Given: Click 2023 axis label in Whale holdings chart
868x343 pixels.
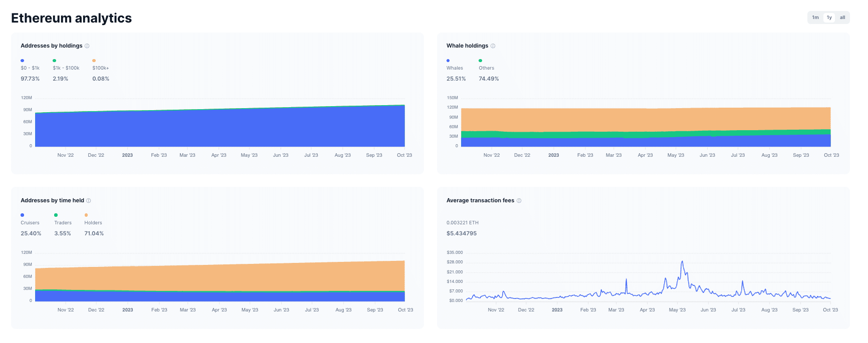Looking at the screenshot, I should [x=553, y=155].
